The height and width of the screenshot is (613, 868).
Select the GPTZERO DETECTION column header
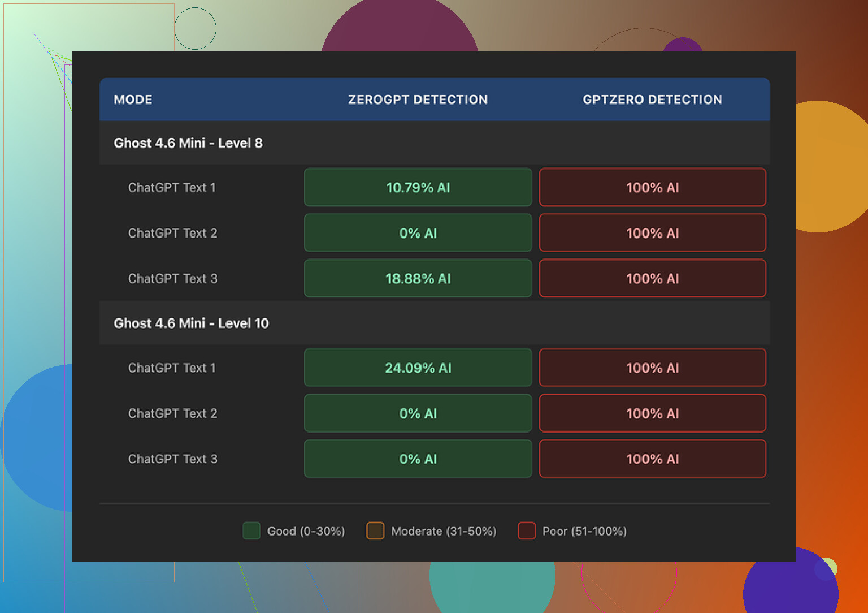point(652,100)
